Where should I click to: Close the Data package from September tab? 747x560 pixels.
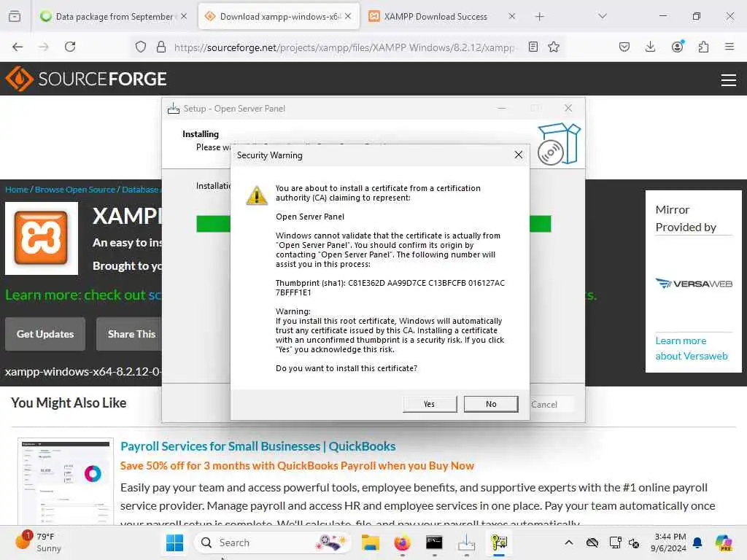pos(184,17)
